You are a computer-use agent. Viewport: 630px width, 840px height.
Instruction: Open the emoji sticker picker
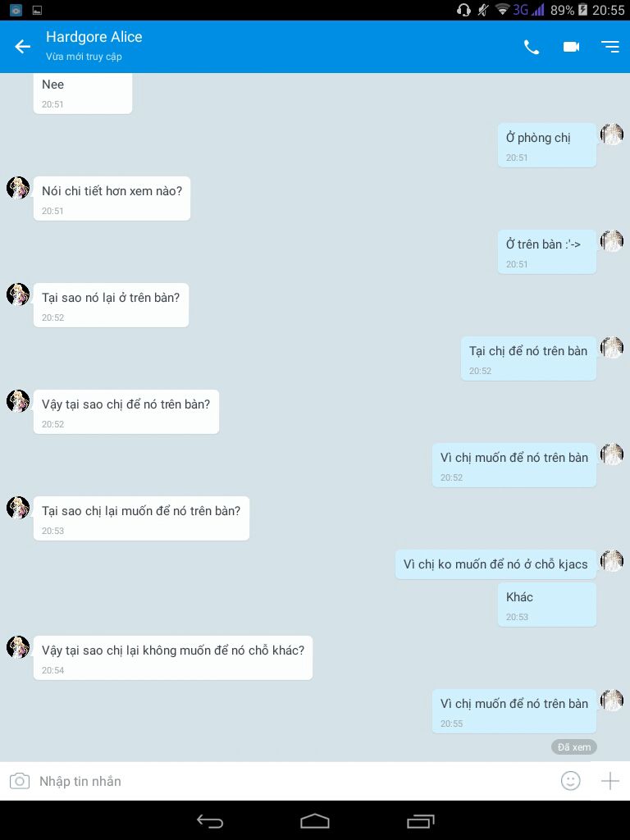coord(571,781)
